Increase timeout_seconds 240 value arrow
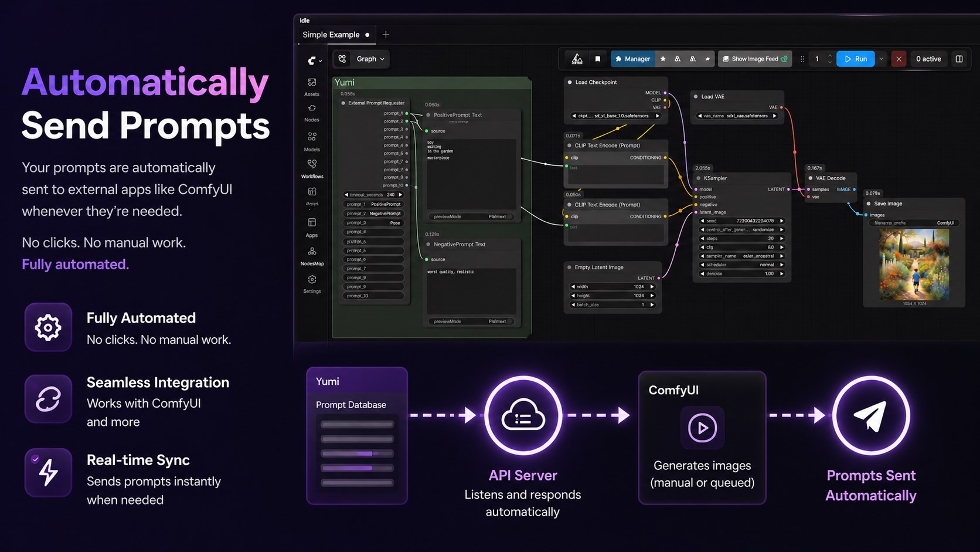The image size is (980, 552). 400,195
